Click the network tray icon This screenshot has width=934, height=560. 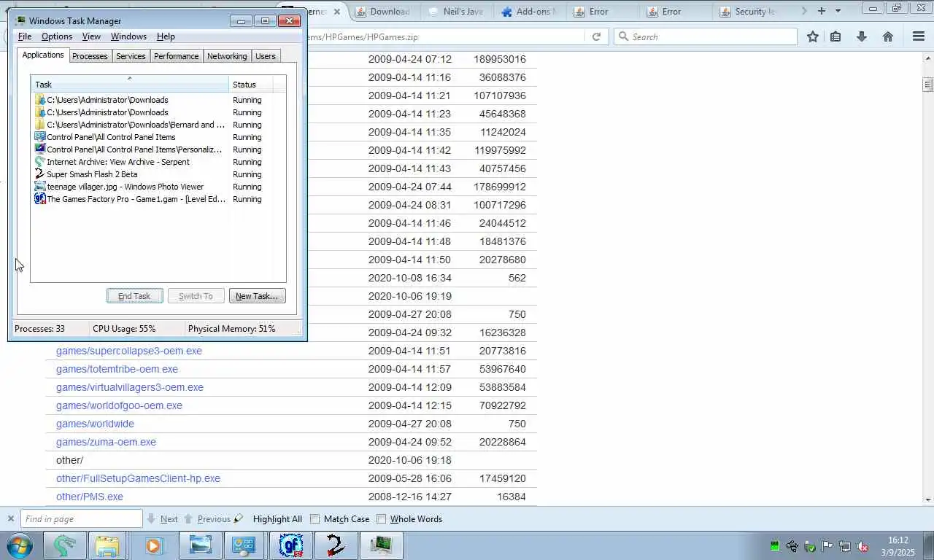coord(845,546)
